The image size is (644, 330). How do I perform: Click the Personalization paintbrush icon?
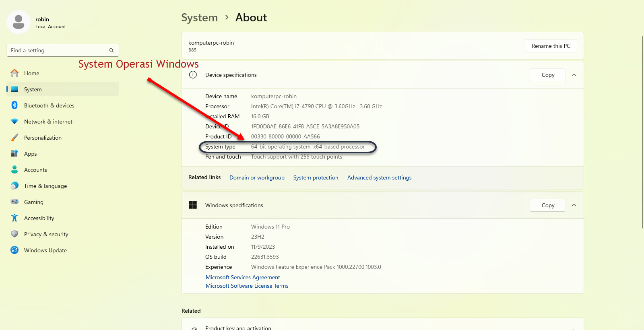(14, 137)
